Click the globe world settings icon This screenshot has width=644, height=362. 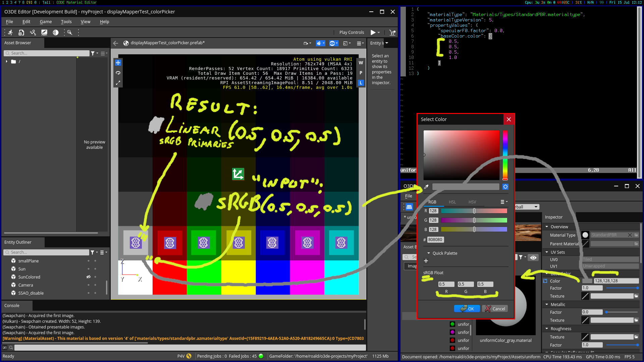(x=55, y=32)
